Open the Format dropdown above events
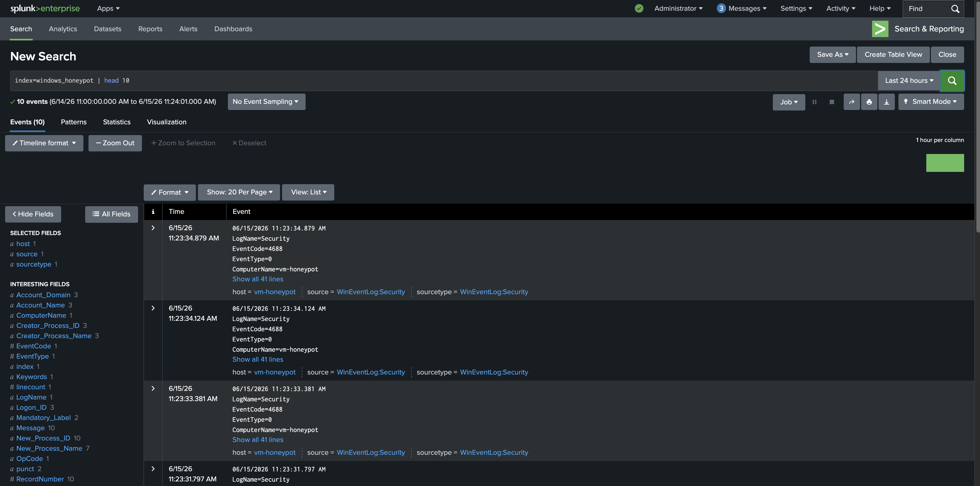 coord(170,192)
